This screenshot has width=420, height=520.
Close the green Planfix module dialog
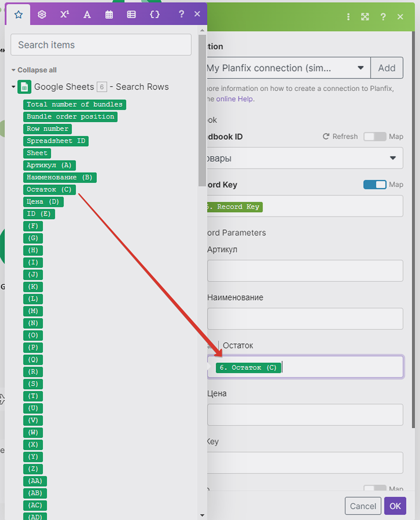pos(400,17)
